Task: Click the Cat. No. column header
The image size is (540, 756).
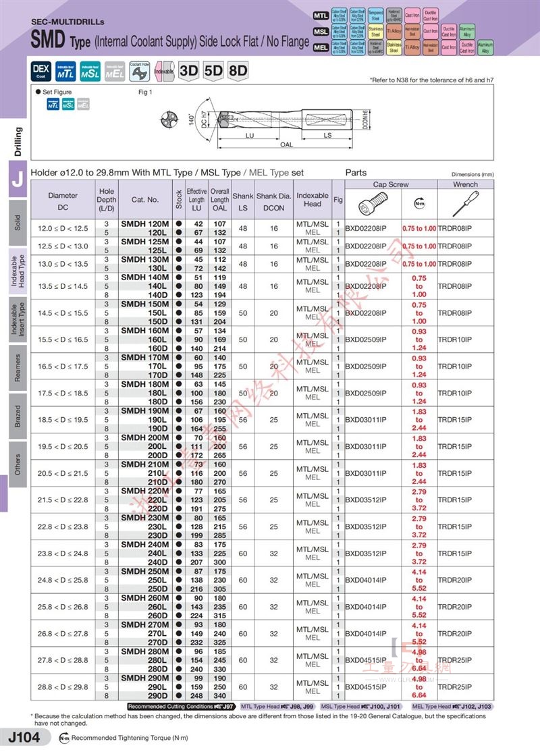Action: pyautogui.click(x=145, y=200)
